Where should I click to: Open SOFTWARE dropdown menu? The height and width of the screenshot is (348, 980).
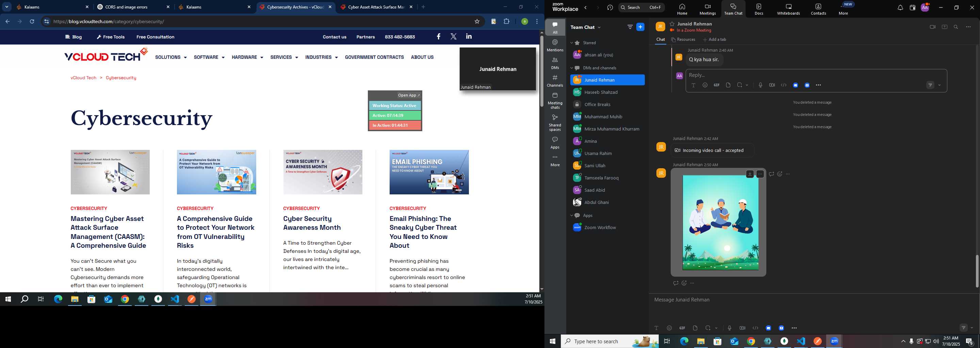coord(209,57)
